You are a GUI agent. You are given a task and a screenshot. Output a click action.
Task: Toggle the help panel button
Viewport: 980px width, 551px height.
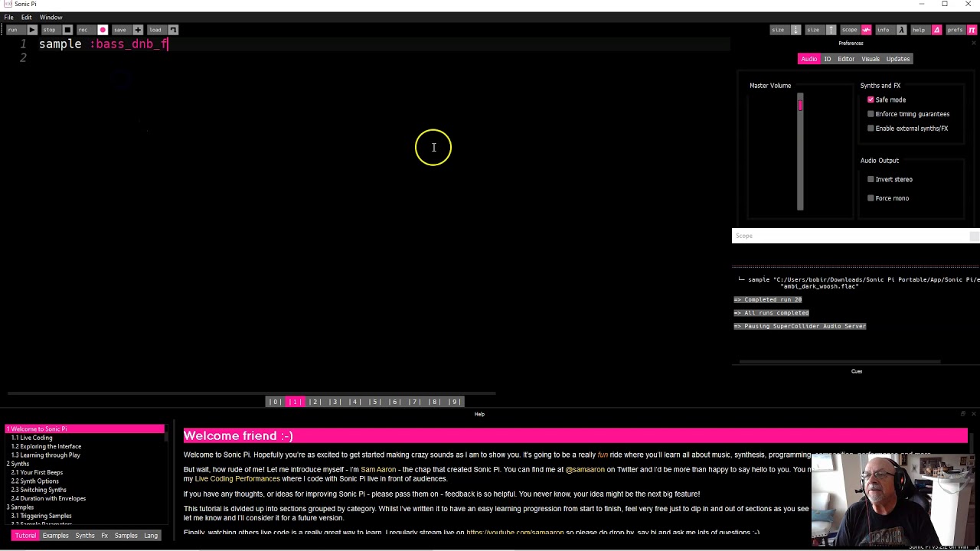point(926,30)
